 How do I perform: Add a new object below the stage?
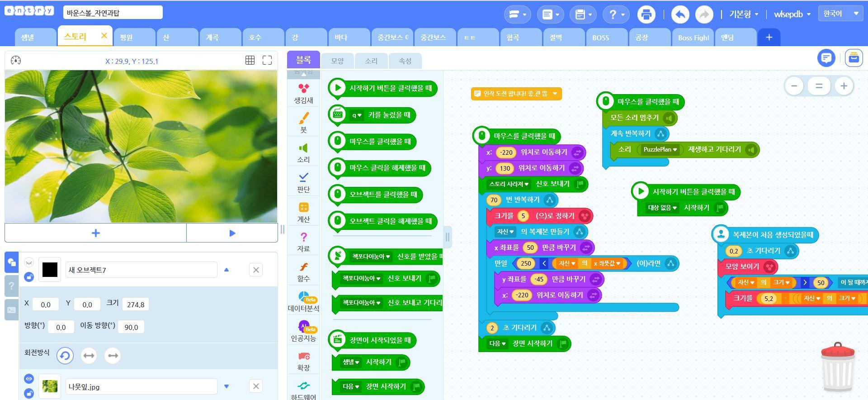(x=95, y=233)
